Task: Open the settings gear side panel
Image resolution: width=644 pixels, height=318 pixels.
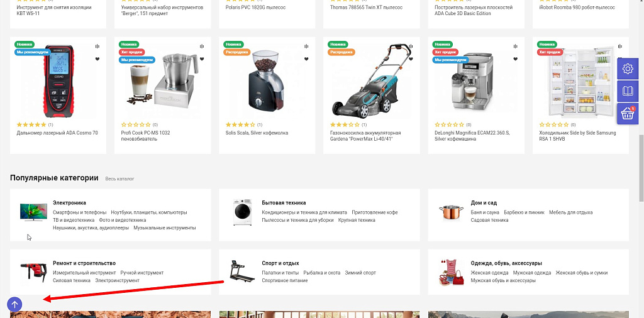Action: pyautogui.click(x=627, y=69)
